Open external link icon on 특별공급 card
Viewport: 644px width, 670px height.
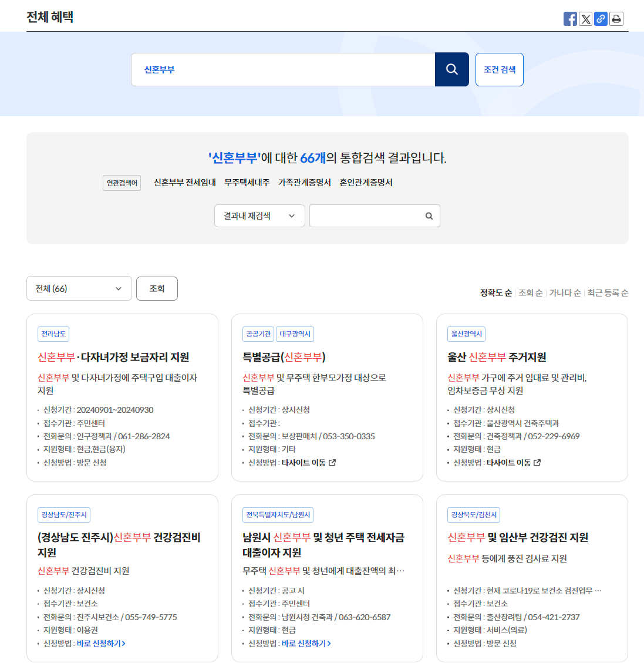(332, 462)
